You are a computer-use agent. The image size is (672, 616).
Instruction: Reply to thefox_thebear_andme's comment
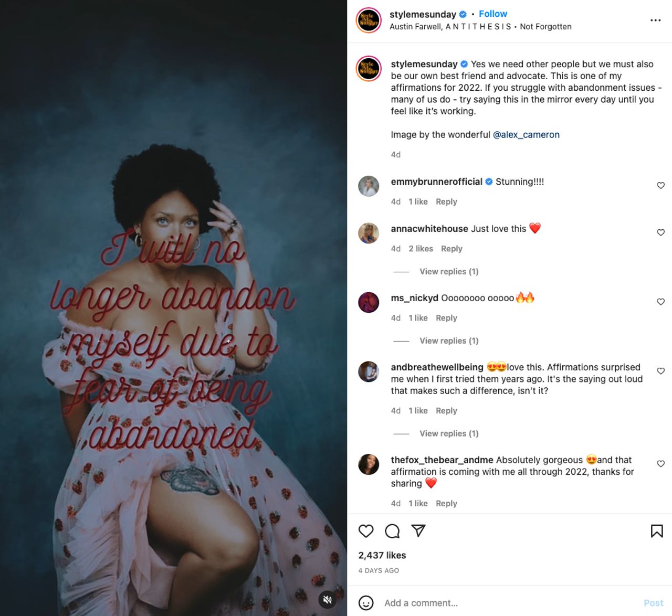(x=446, y=503)
